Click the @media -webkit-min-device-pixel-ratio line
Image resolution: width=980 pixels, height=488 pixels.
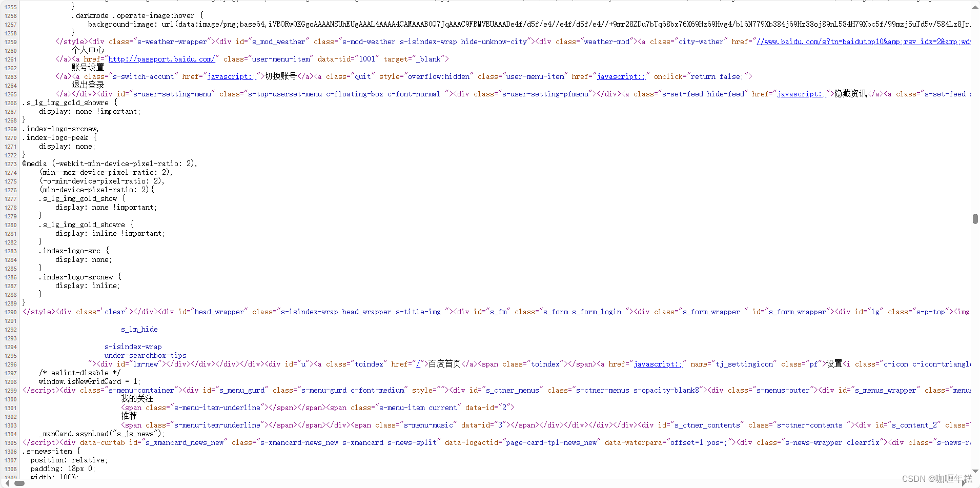[x=110, y=164]
